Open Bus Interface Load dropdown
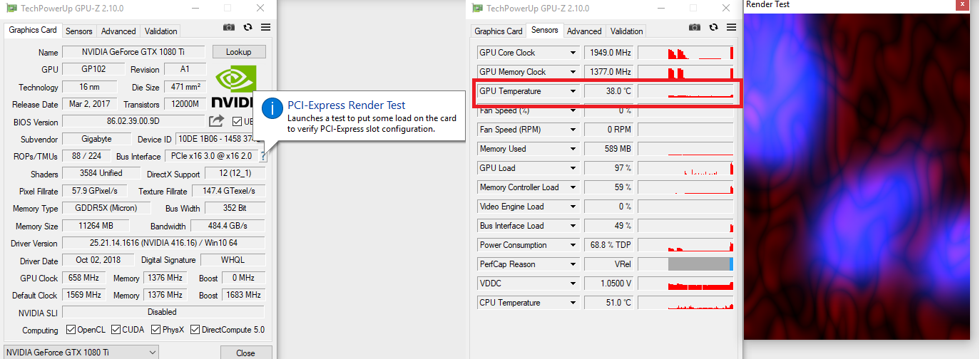980x359 pixels. pyautogui.click(x=573, y=226)
